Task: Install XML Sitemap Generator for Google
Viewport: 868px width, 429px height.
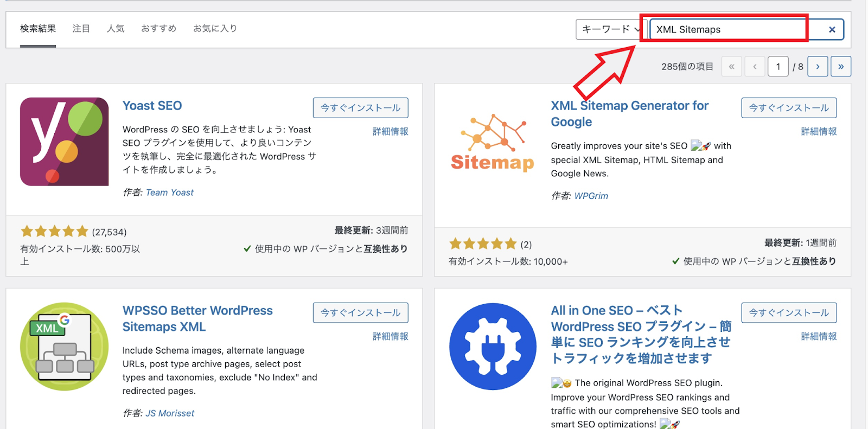Action: coord(789,108)
